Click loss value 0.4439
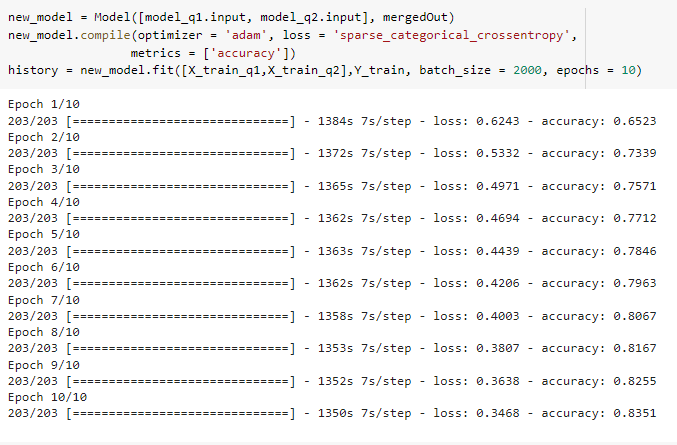677x445 pixels. [x=498, y=251]
